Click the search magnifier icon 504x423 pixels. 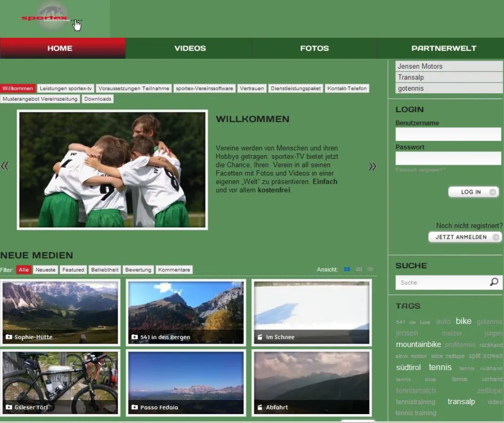[494, 282]
